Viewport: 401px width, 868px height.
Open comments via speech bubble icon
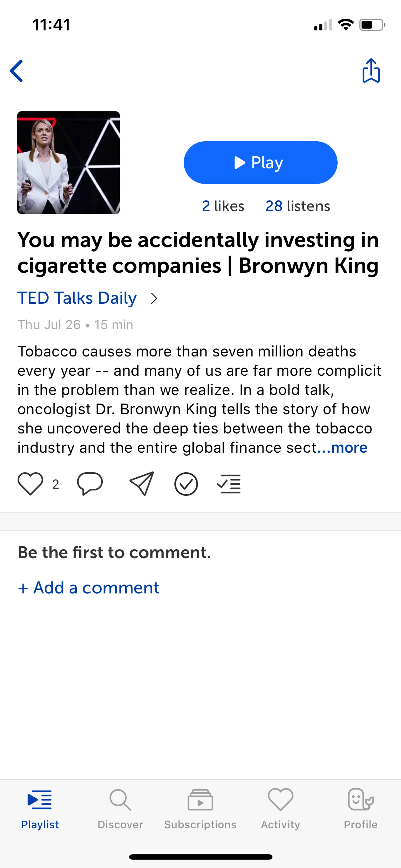[90, 484]
